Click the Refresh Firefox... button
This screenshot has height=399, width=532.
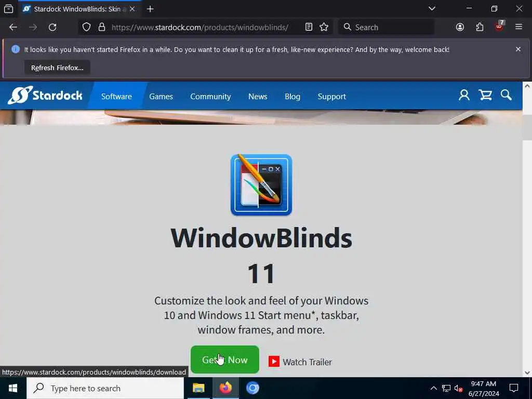(x=57, y=68)
